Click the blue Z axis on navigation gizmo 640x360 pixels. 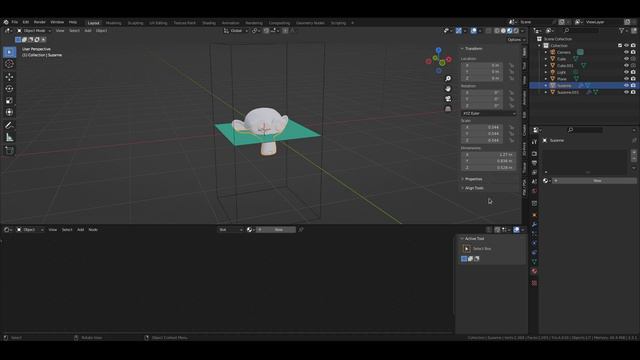(438, 50)
